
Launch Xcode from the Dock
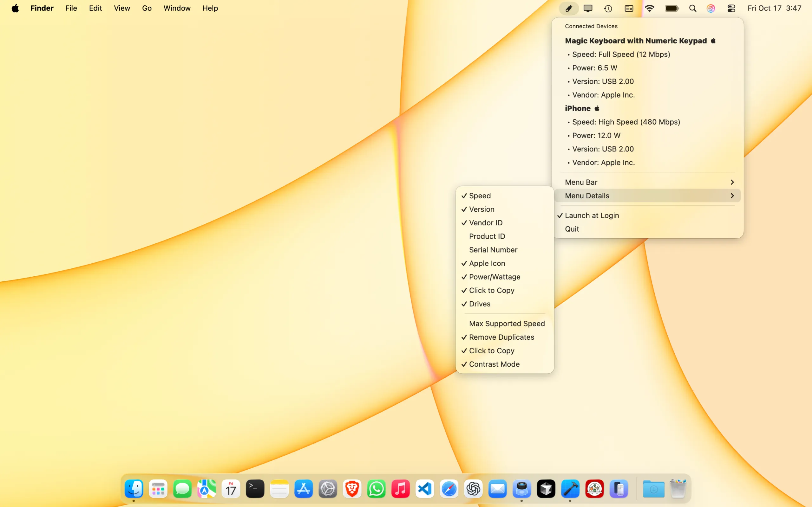570,489
